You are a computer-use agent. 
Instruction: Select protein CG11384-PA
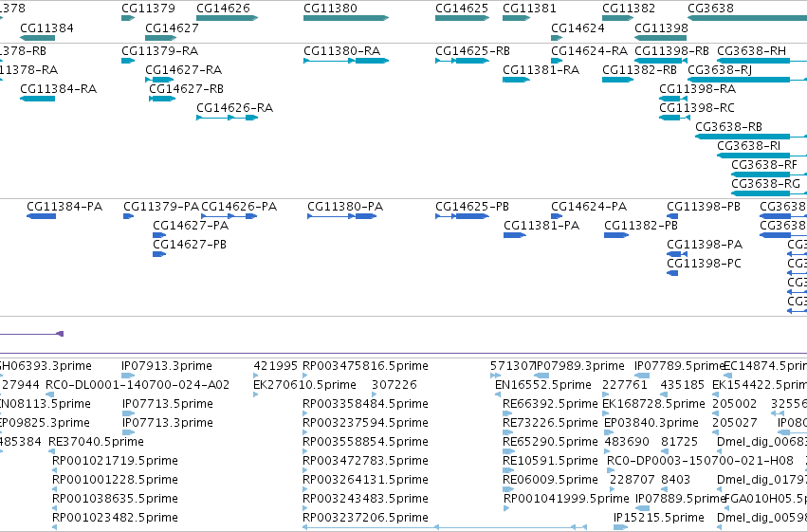[64, 207]
